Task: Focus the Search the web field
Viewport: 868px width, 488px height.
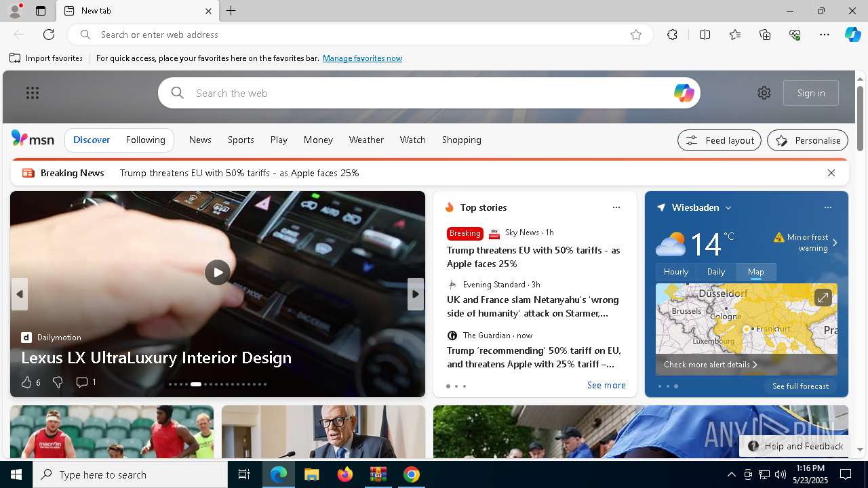Action: (x=429, y=93)
